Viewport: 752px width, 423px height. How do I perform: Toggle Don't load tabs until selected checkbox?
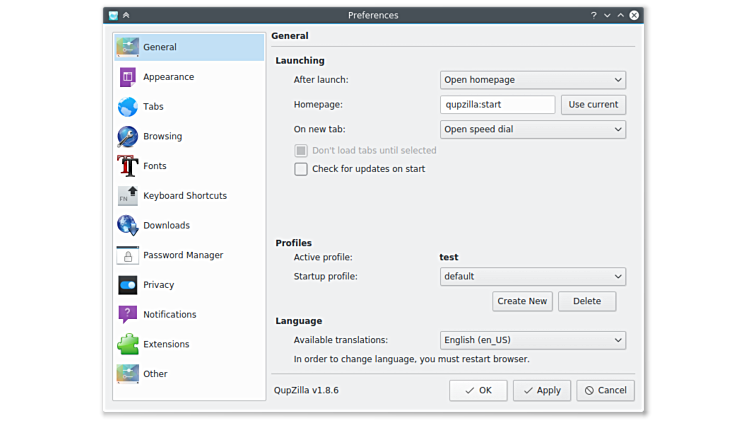(x=301, y=151)
